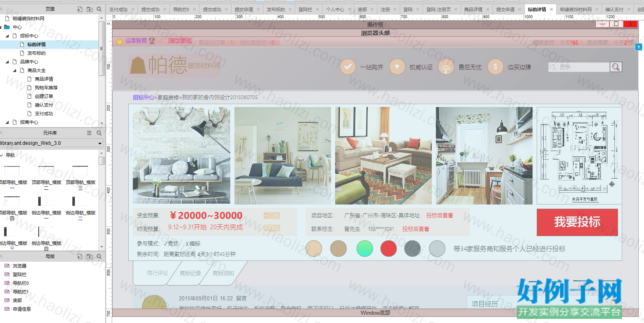Click the floor plan thumbnail image

579,156
